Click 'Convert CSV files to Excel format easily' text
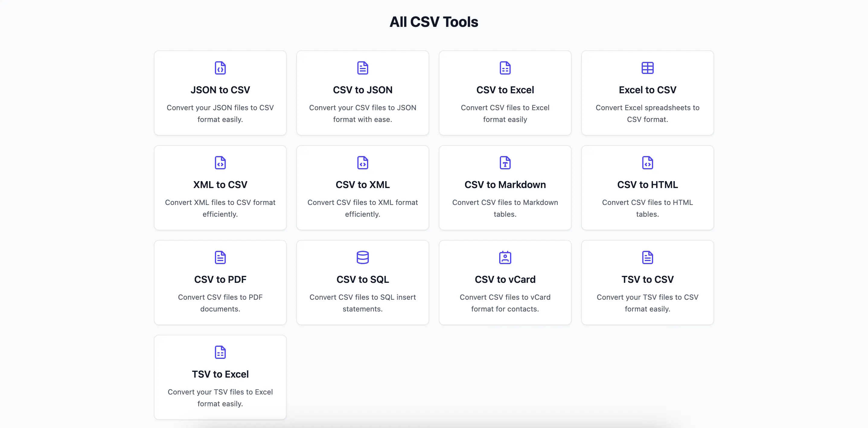The height and width of the screenshot is (428, 868). (x=505, y=113)
